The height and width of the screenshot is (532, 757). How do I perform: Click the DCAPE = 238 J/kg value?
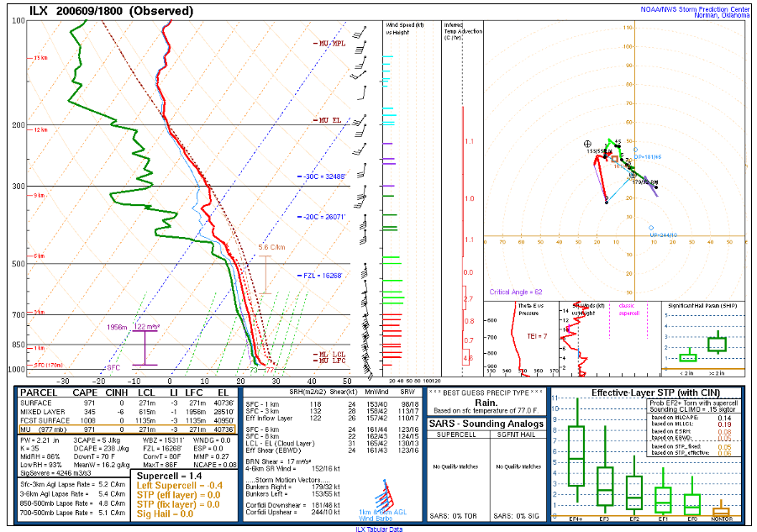click(102, 449)
